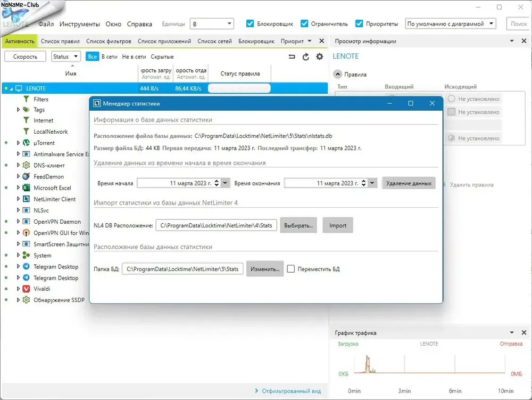Click the Import button
This screenshot has height=400, width=532.
coord(338,225)
